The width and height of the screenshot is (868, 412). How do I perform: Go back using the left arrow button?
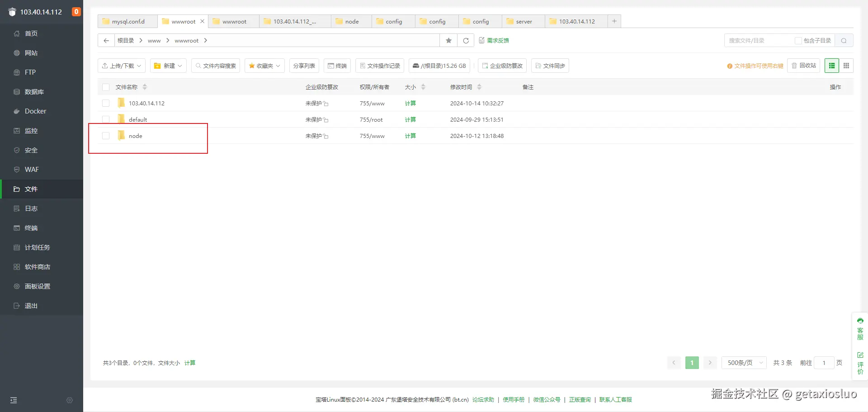[x=106, y=41]
